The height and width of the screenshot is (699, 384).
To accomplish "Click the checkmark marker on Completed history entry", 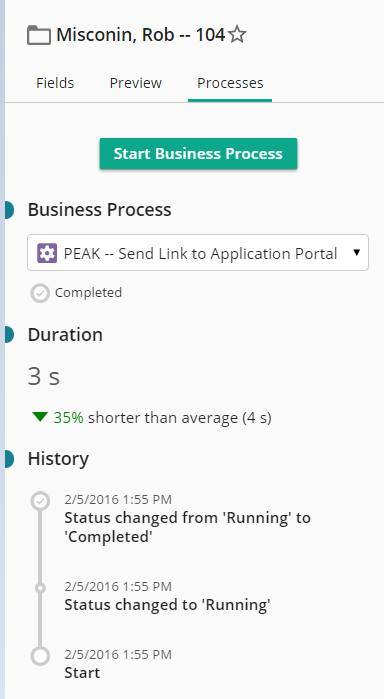I will [40, 501].
